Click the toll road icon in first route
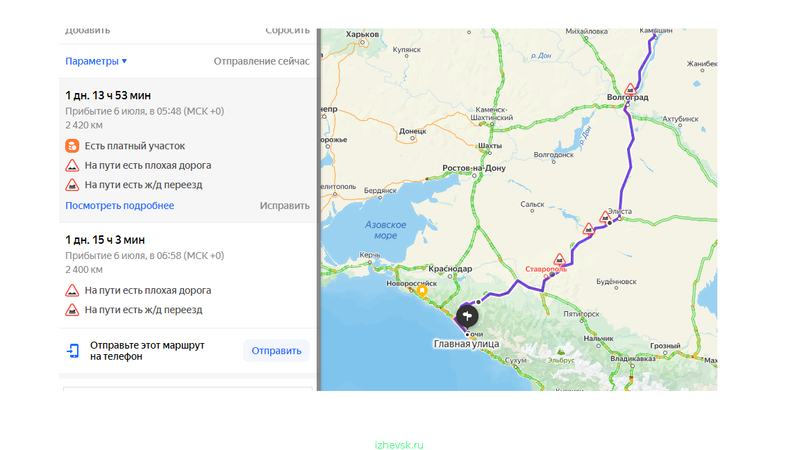 pos(72,146)
